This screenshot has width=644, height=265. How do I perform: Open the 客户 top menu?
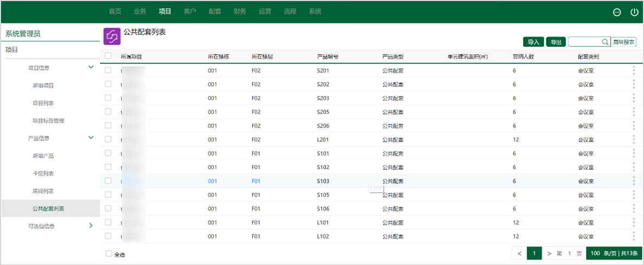tap(190, 11)
